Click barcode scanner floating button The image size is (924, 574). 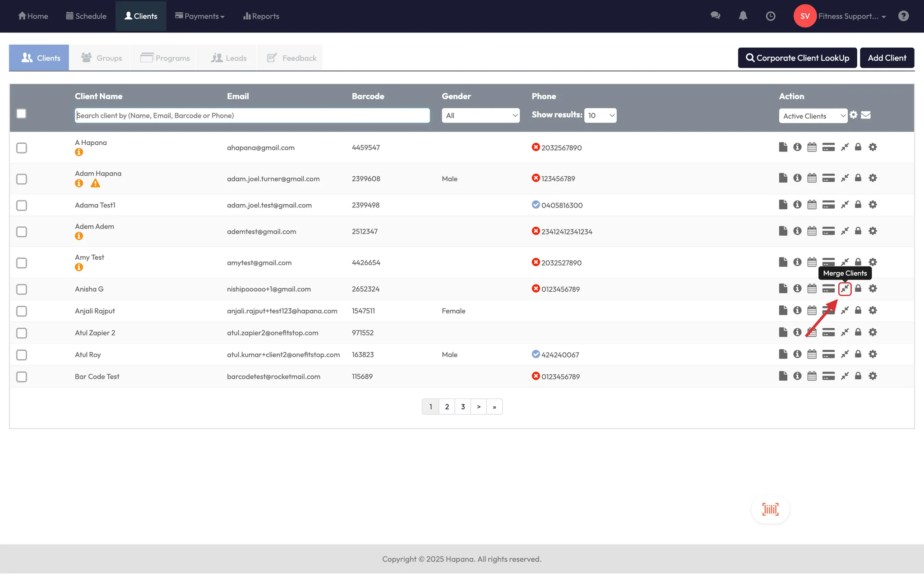coord(770,509)
